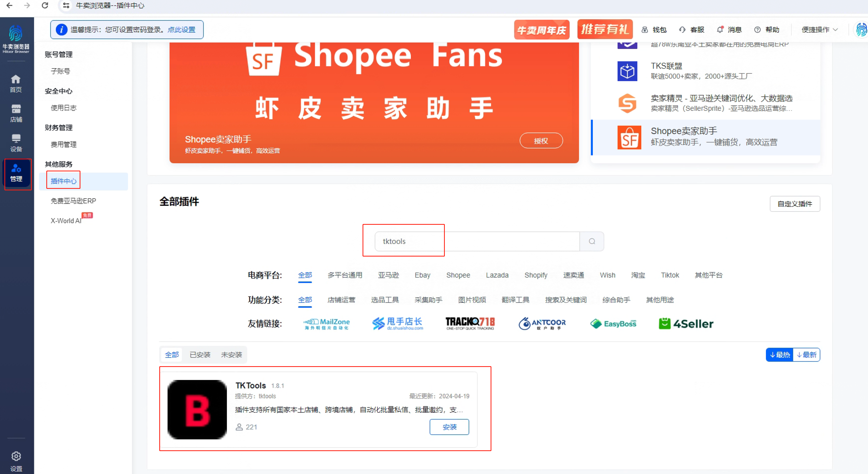Open 消息 messages bell in the top bar
868x474 pixels.
pos(729,30)
